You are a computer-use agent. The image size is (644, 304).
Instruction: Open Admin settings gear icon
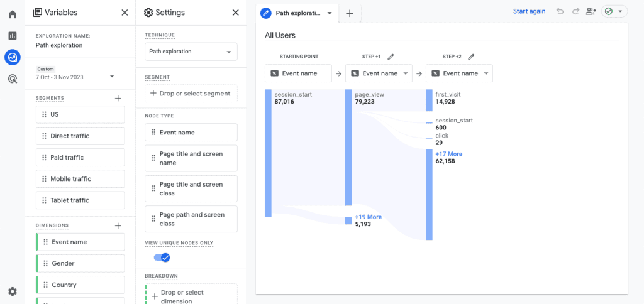[13, 291]
